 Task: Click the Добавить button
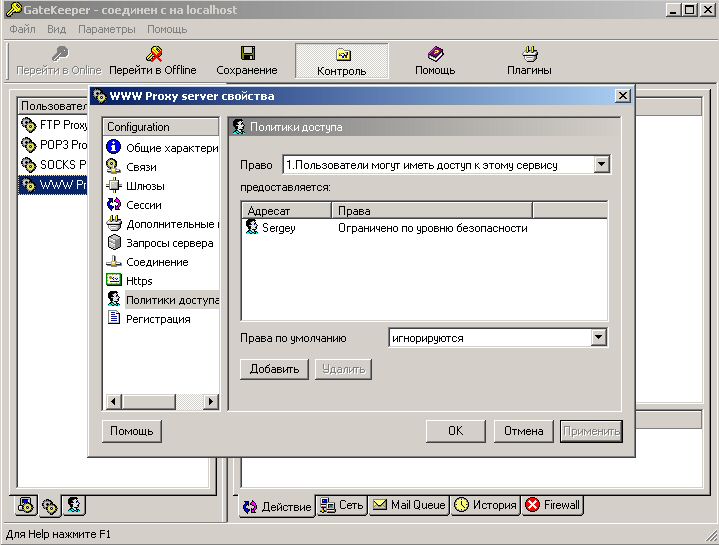pyautogui.click(x=274, y=369)
